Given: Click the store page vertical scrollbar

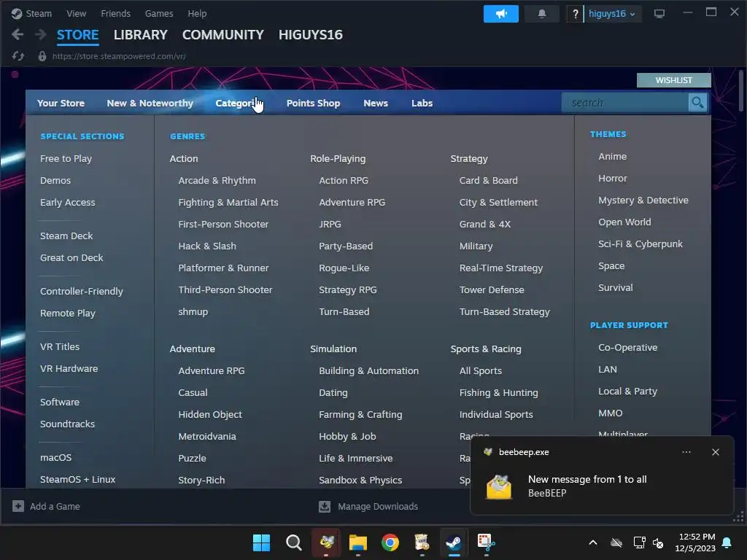Looking at the screenshot, I should click(x=741, y=90).
